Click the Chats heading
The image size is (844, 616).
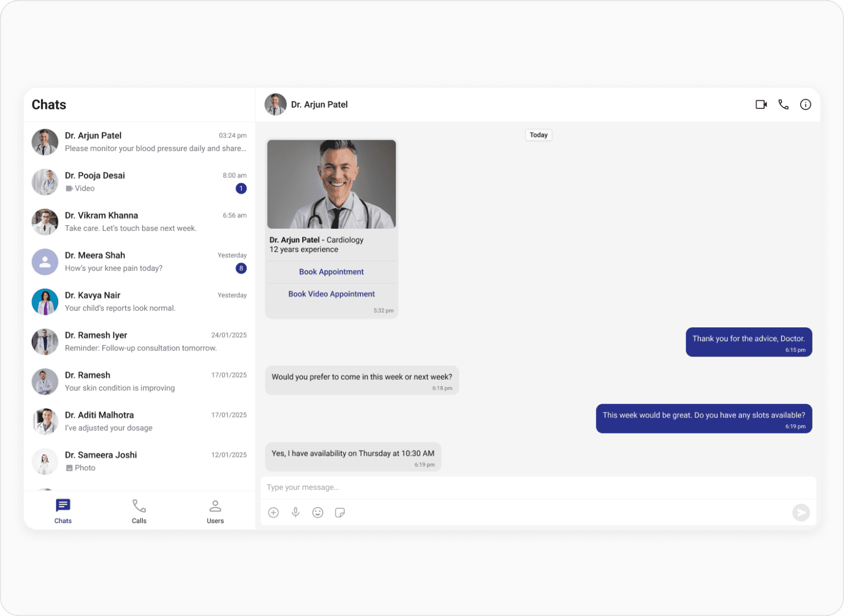click(x=49, y=105)
